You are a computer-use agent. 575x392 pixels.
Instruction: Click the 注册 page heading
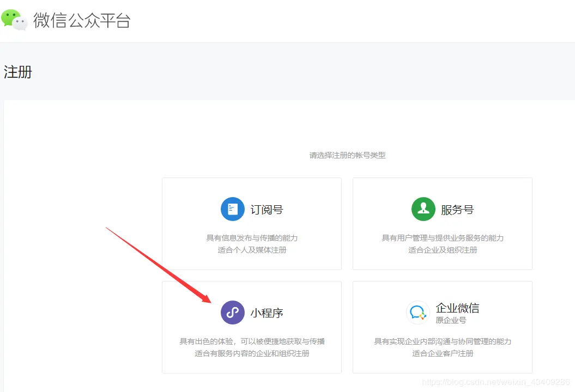tap(18, 72)
